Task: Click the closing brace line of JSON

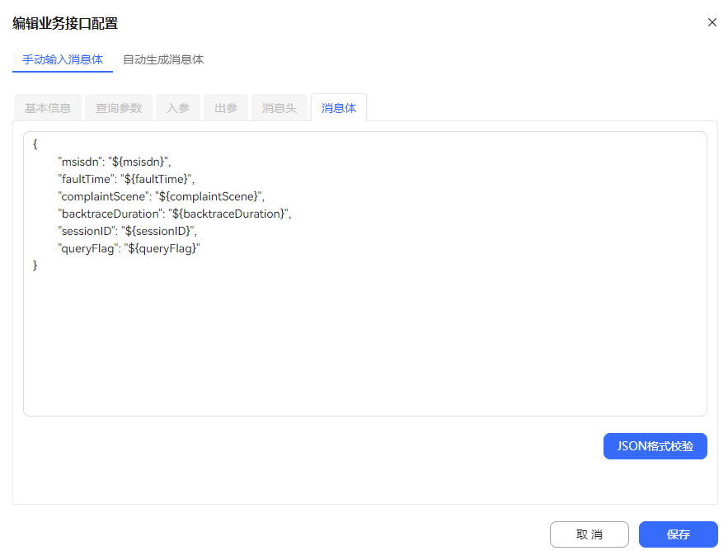Action: click(x=35, y=265)
